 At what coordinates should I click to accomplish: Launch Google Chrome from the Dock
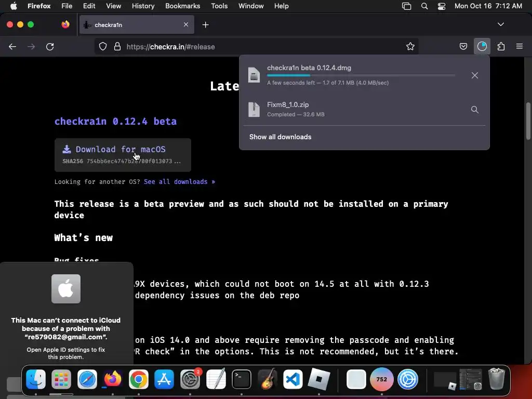click(138, 379)
